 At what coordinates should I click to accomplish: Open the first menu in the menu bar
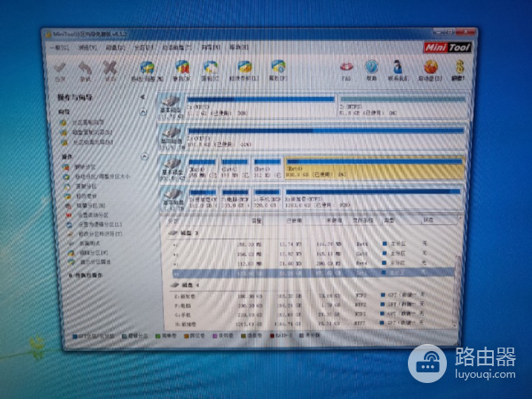(x=59, y=47)
